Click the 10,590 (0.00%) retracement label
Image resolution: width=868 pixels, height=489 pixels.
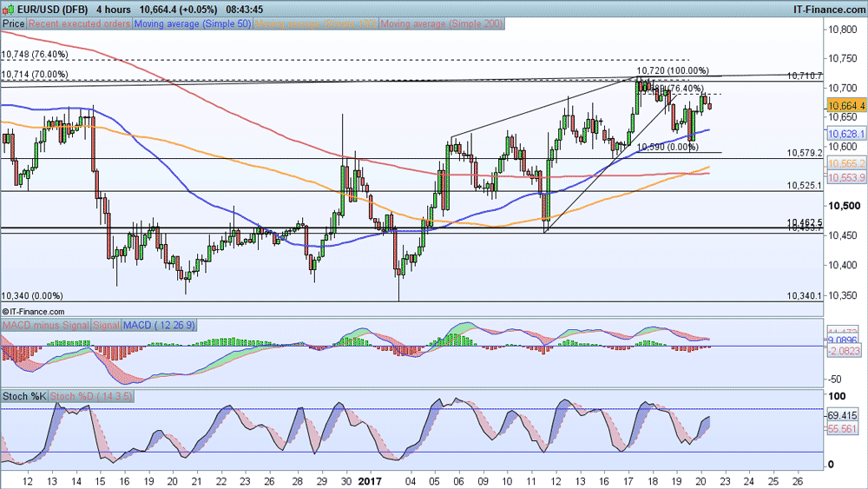pos(667,147)
